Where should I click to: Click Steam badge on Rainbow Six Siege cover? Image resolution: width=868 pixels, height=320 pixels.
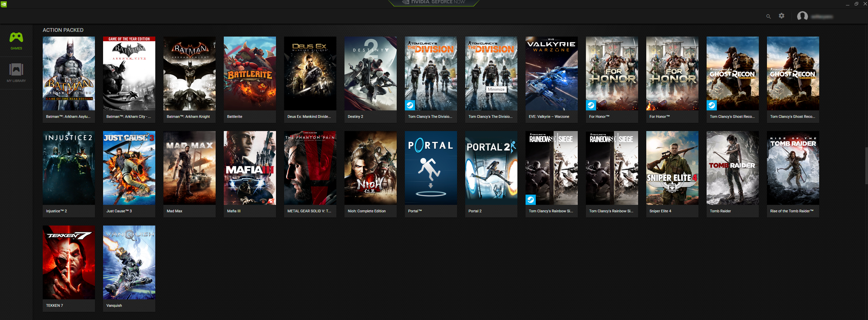point(531,200)
